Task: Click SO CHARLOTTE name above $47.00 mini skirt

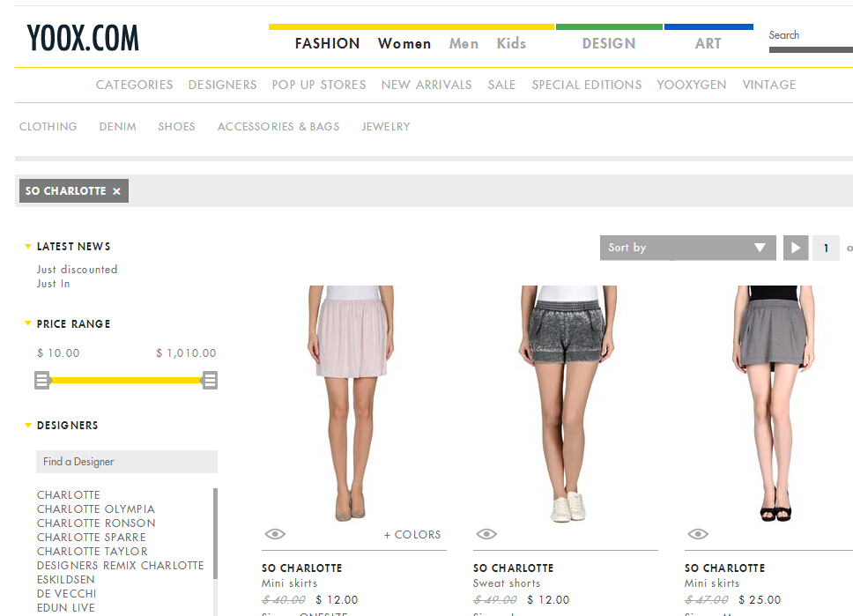Action: pyautogui.click(x=724, y=568)
